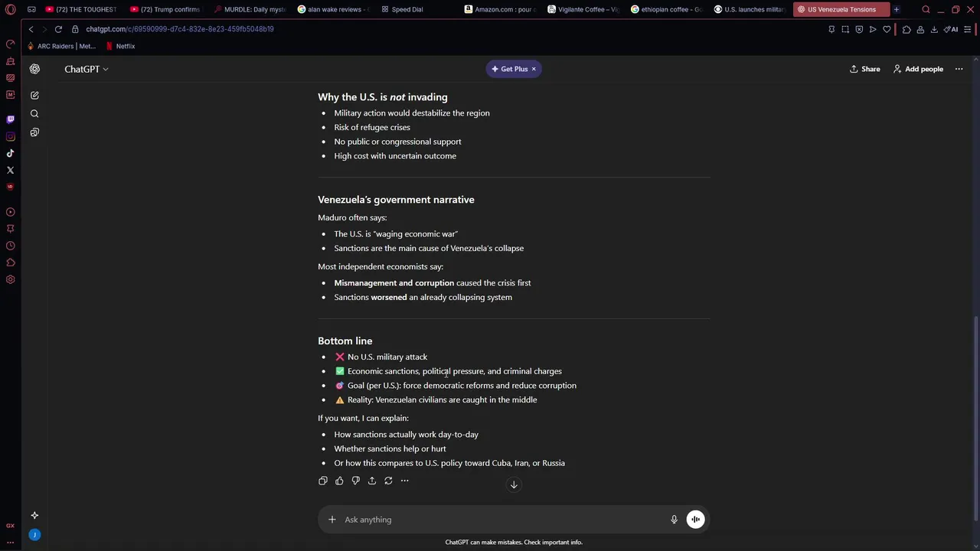Open more actions menu under the response
The image size is (980, 551).
coord(405,481)
